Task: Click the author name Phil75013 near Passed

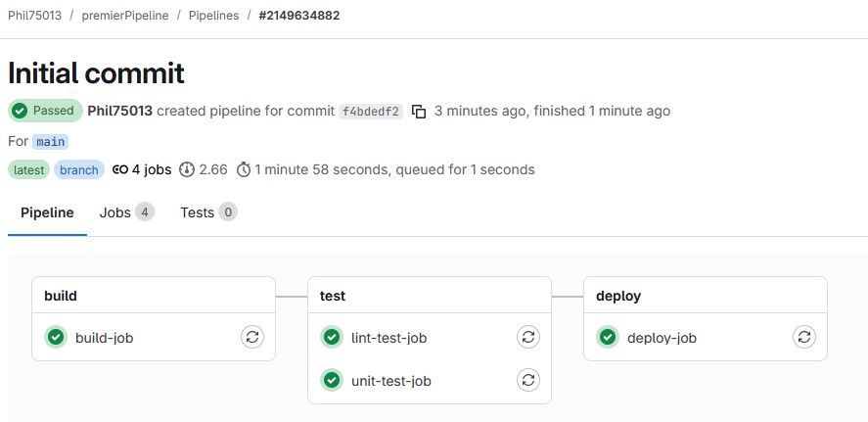Action: [119, 111]
